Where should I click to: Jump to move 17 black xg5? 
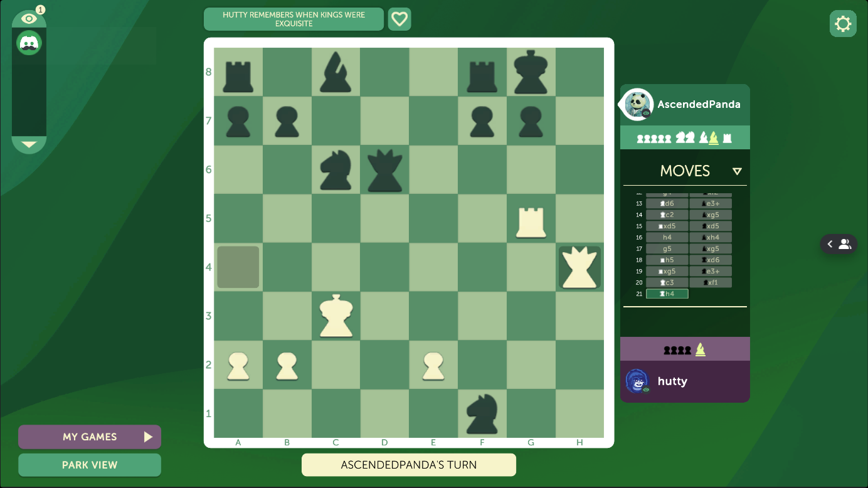[x=711, y=248]
